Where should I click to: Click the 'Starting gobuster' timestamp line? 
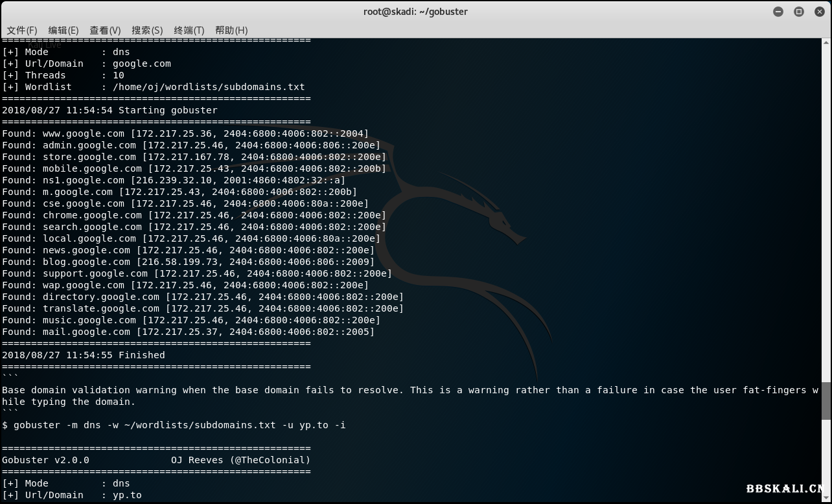[x=110, y=110]
